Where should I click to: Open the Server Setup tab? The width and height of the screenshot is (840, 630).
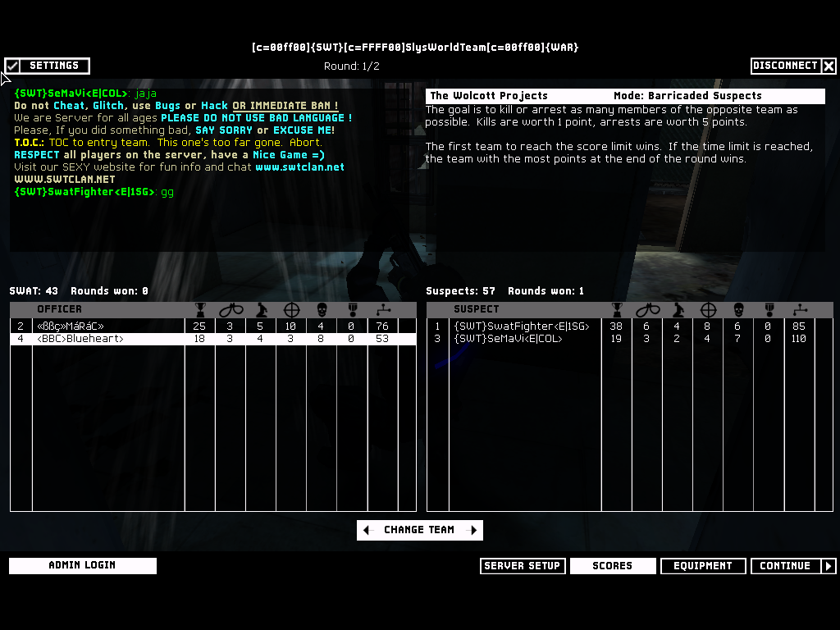523,566
